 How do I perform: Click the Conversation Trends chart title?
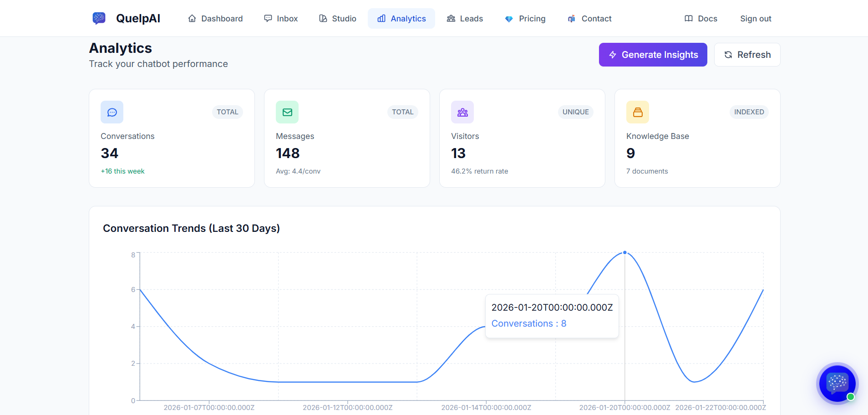tap(191, 228)
